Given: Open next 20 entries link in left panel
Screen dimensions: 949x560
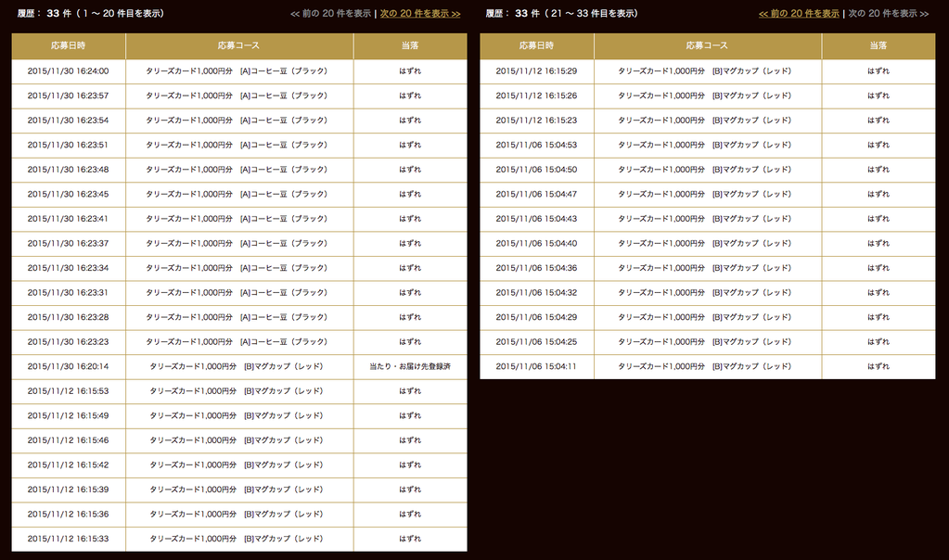Looking at the screenshot, I should (x=420, y=13).
